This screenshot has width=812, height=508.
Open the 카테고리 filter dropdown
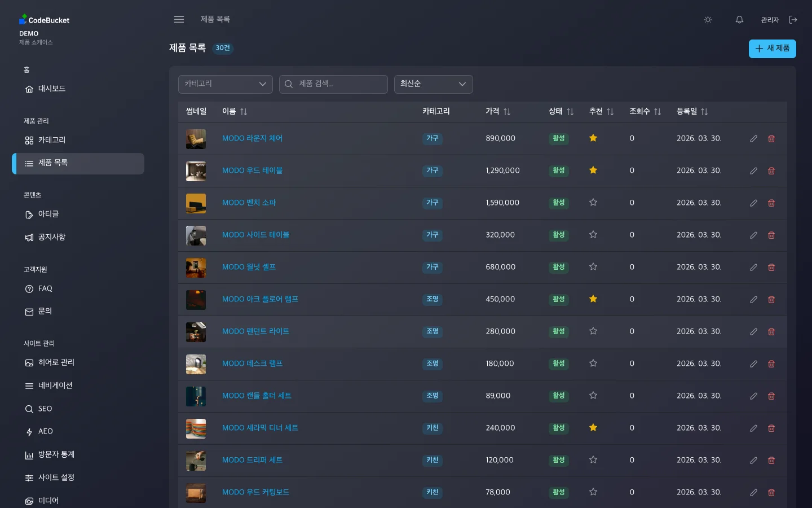pos(225,84)
